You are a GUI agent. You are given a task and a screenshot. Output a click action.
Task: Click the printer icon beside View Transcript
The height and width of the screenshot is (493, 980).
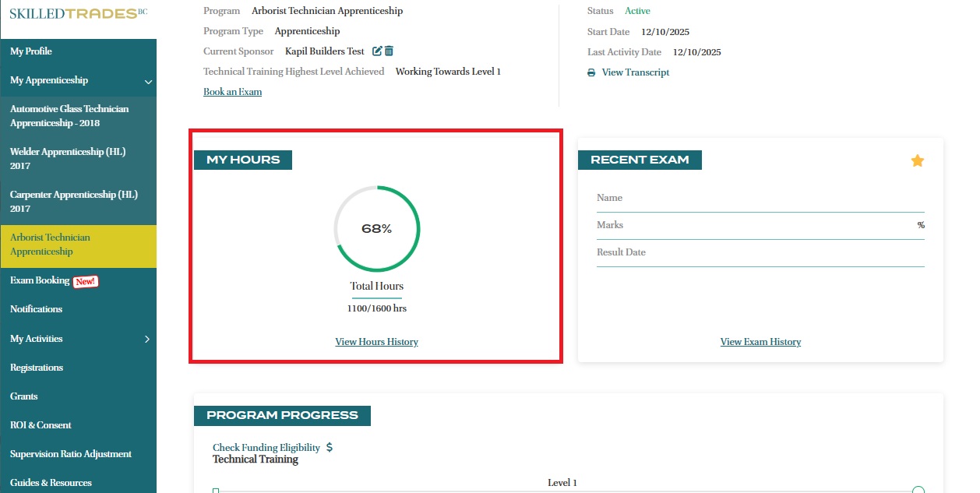pyautogui.click(x=591, y=72)
